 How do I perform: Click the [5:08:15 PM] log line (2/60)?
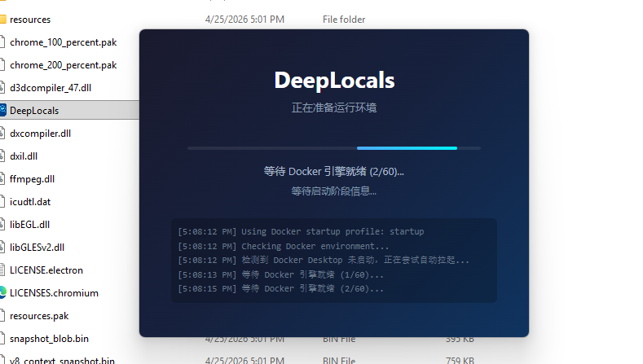[x=281, y=288]
